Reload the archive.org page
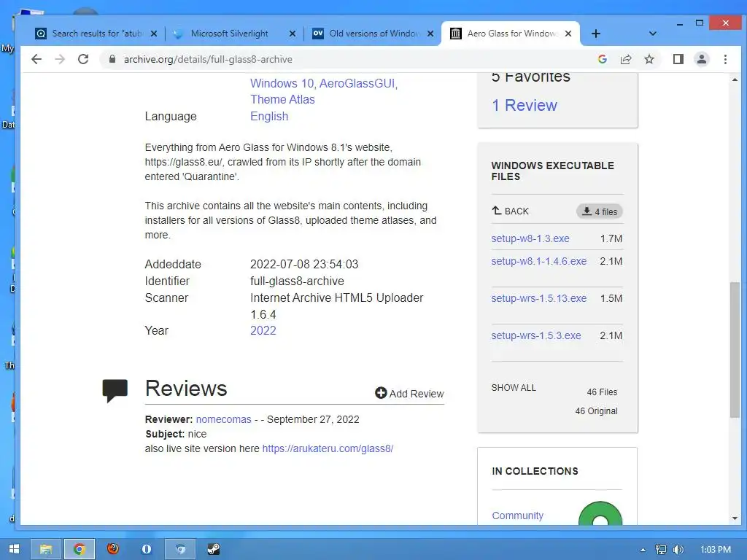 pos(83,59)
